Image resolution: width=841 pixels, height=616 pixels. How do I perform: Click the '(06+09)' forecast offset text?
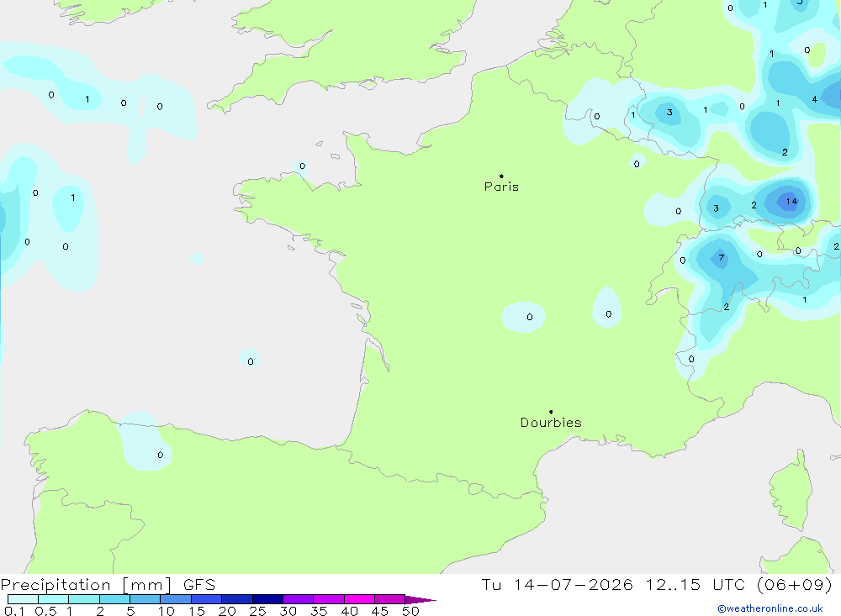795,585
